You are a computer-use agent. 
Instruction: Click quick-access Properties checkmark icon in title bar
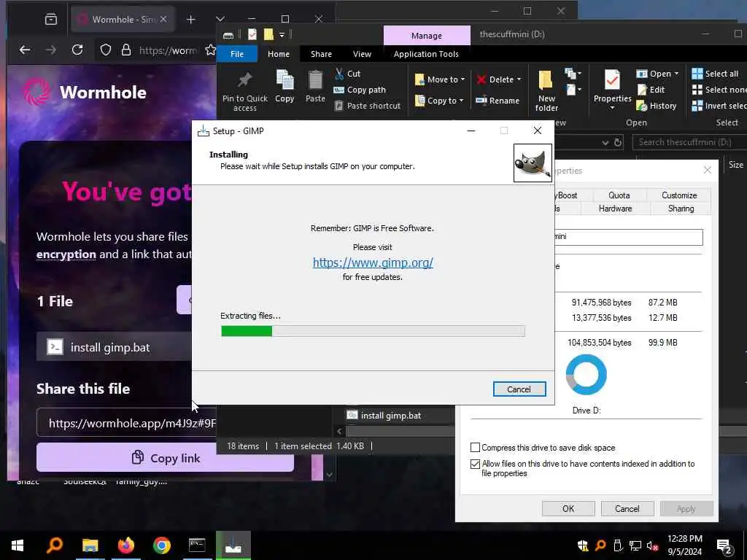[252, 34]
